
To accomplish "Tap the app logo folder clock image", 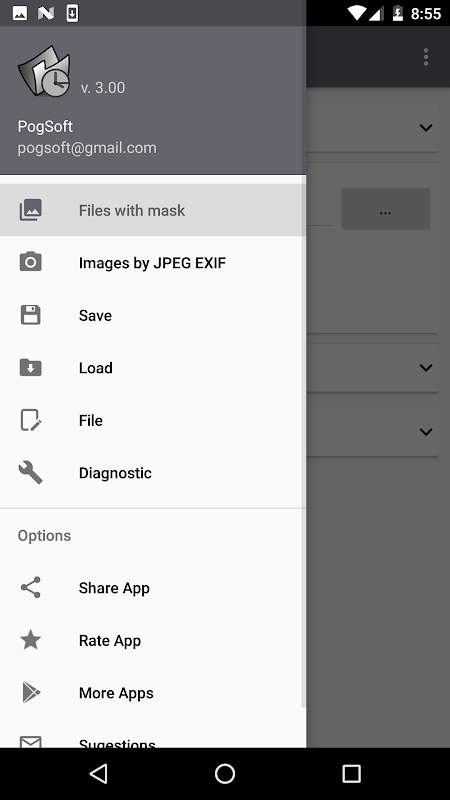I will point(44,71).
